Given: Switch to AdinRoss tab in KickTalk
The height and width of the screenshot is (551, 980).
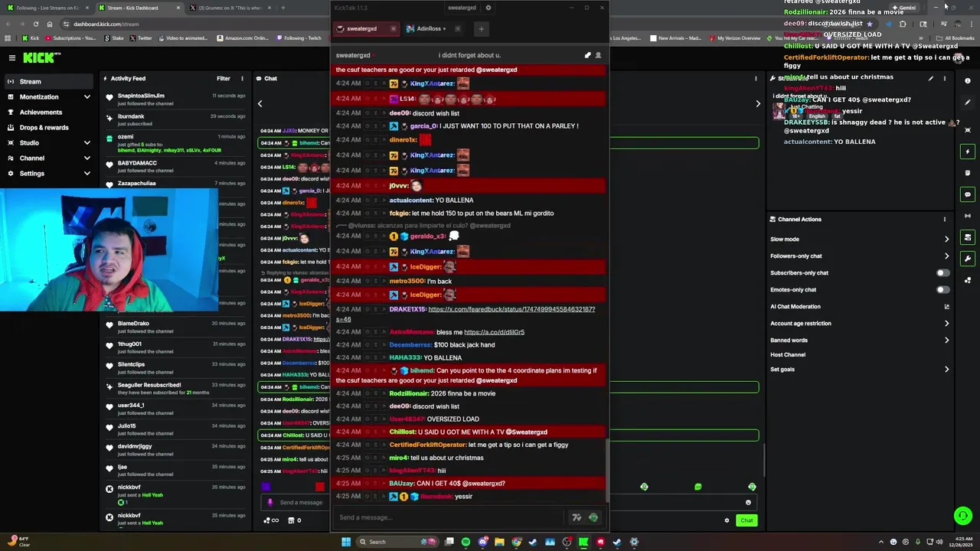Looking at the screenshot, I should (430, 29).
